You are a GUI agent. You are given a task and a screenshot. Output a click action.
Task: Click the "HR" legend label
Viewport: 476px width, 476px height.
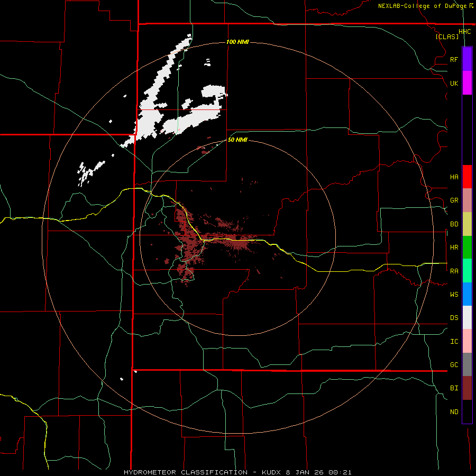click(454, 248)
